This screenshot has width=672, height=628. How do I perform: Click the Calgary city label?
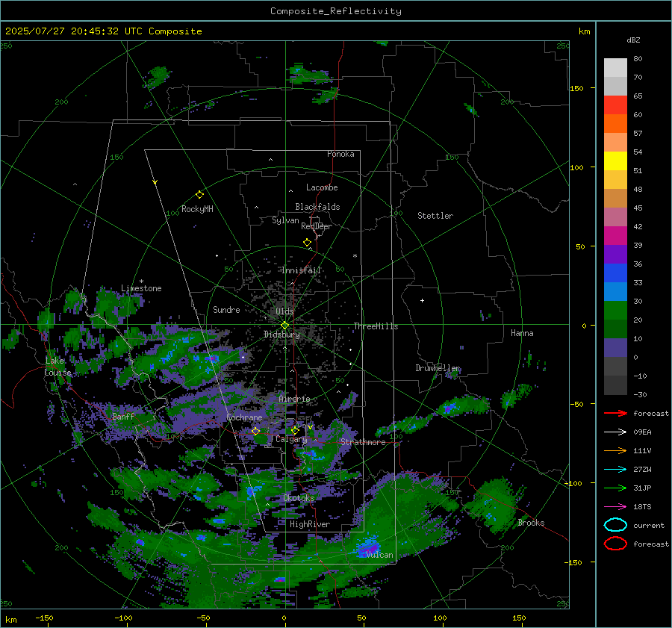(x=291, y=439)
